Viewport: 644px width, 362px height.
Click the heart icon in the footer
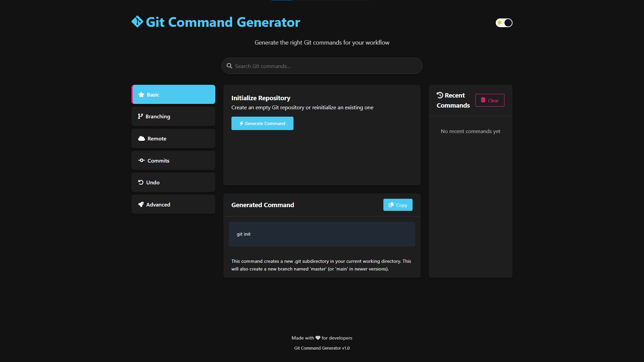pos(318,338)
